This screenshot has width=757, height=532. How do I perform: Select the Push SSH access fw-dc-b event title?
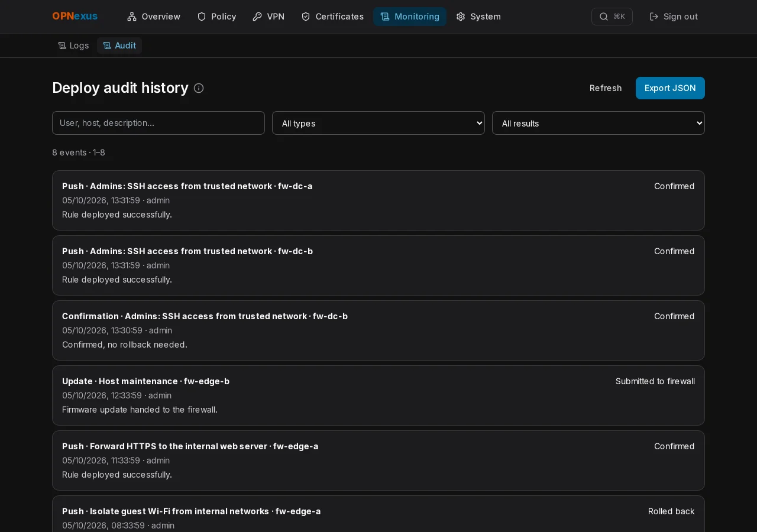(187, 251)
